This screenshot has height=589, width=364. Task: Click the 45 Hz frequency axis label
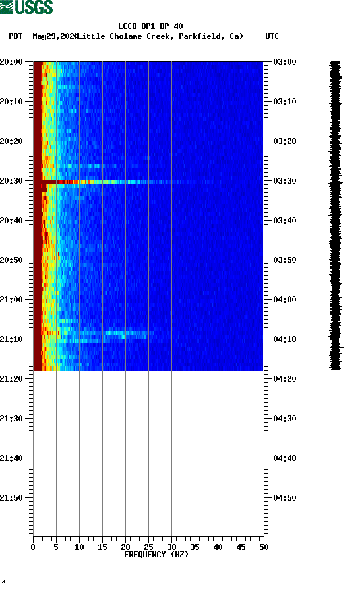[x=241, y=547]
